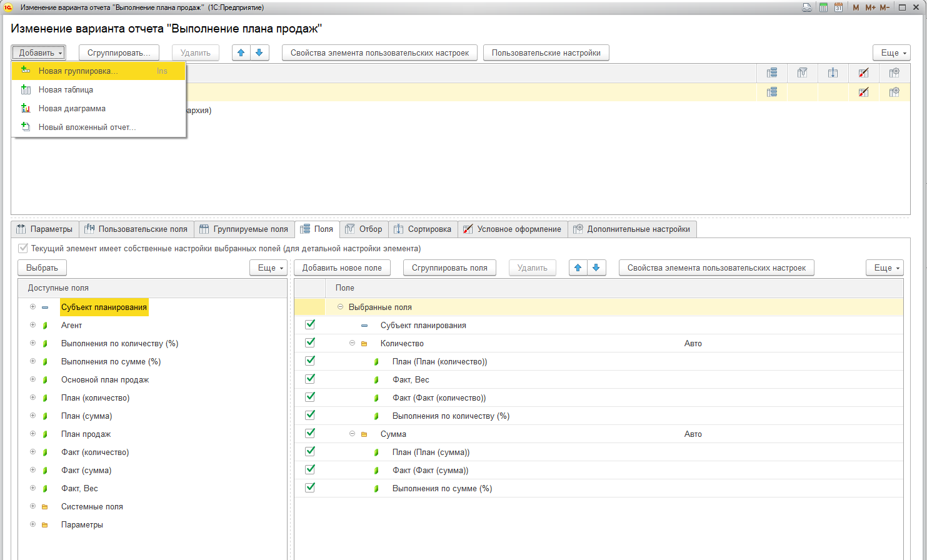The height and width of the screenshot is (560, 927).
Task: Click the Количество folder icon
Action: 364,344
